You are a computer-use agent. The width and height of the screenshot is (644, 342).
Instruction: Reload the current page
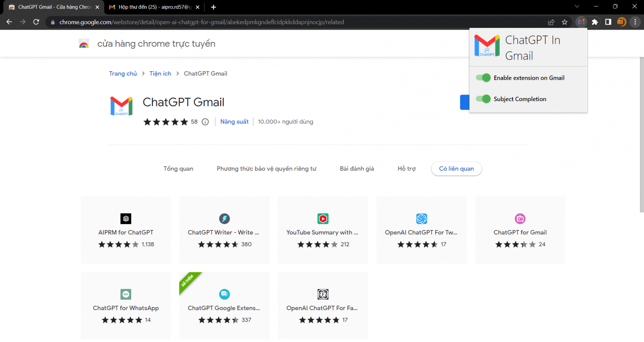36,22
